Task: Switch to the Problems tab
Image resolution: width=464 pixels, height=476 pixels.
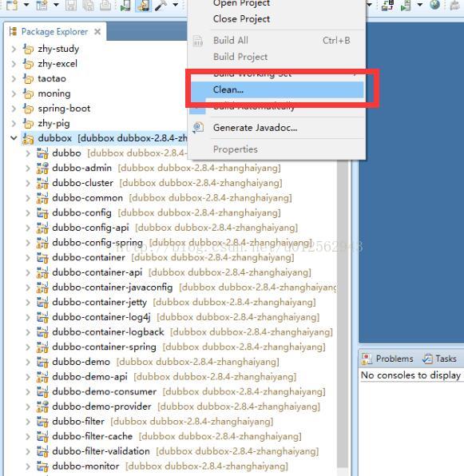Action: (x=387, y=359)
